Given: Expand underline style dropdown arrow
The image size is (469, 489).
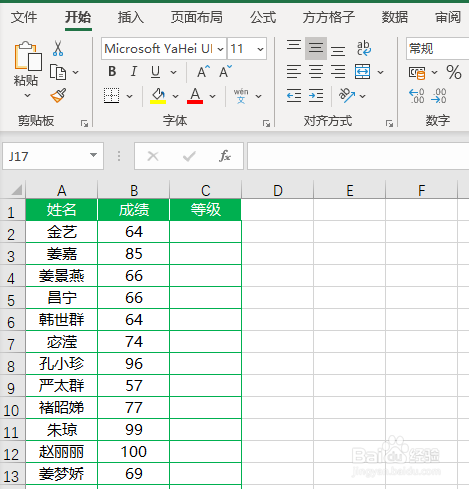Looking at the screenshot, I should [x=173, y=72].
